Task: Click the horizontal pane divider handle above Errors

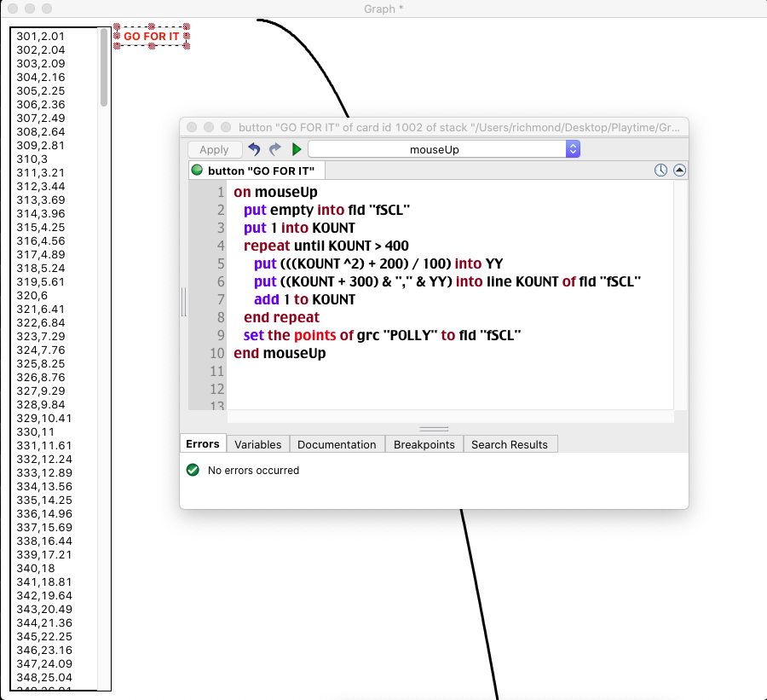Action: [x=435, y=429]
